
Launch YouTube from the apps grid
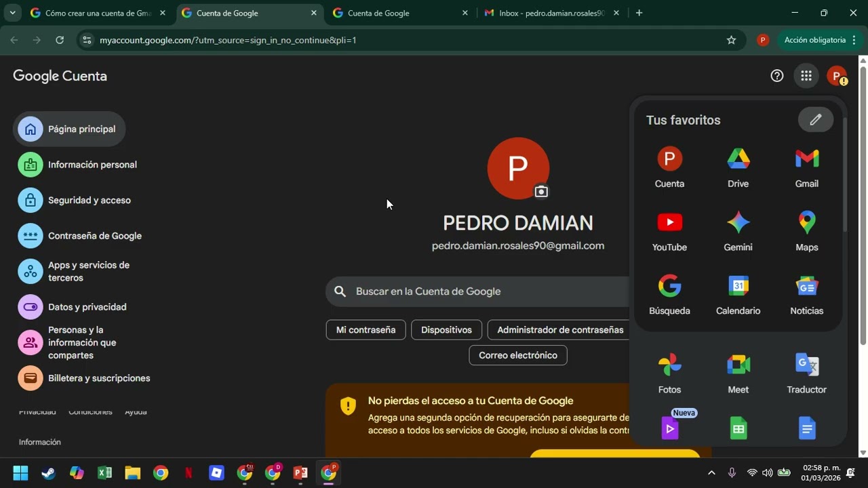(669, 232)
